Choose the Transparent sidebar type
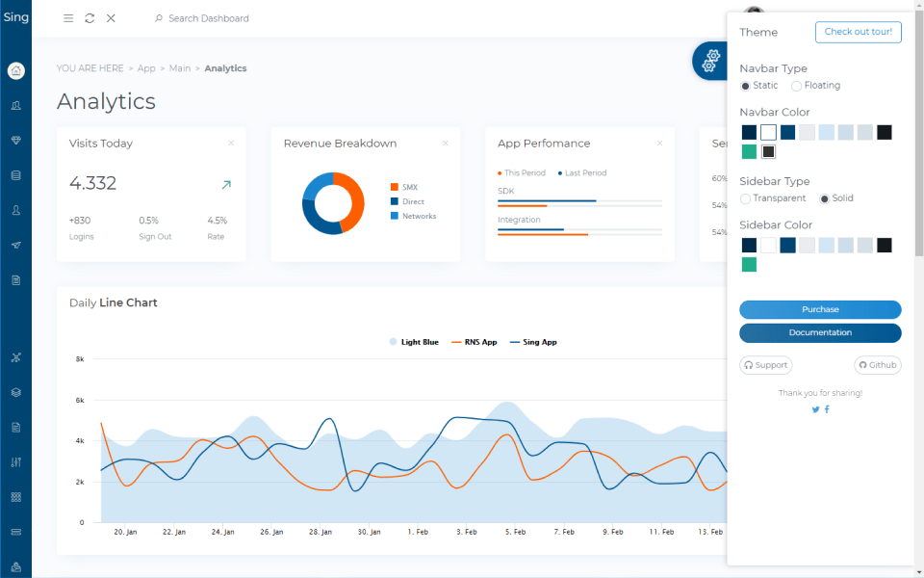Image resolution: width=924 pixels, height=578 pixels. click(745, 198)
